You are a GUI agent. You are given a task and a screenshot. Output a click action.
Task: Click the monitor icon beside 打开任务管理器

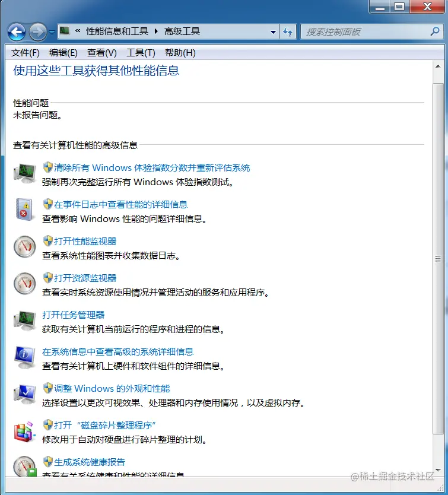pos(25,321)
